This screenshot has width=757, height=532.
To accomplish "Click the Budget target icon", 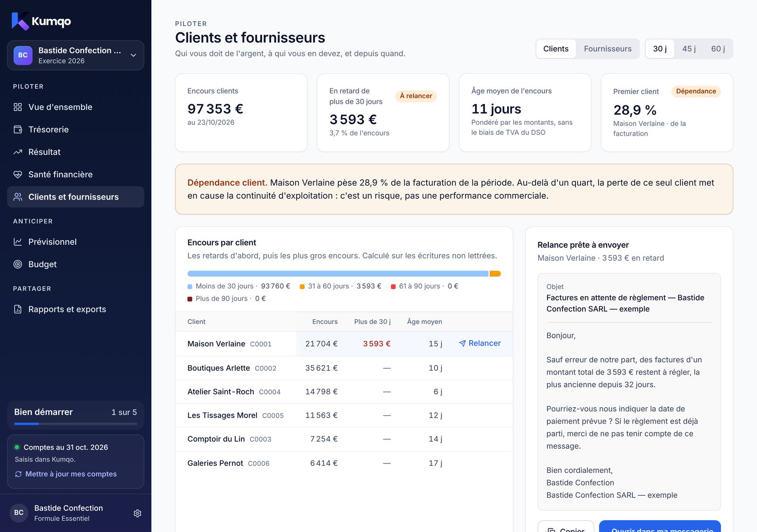I will click(18, 264).
